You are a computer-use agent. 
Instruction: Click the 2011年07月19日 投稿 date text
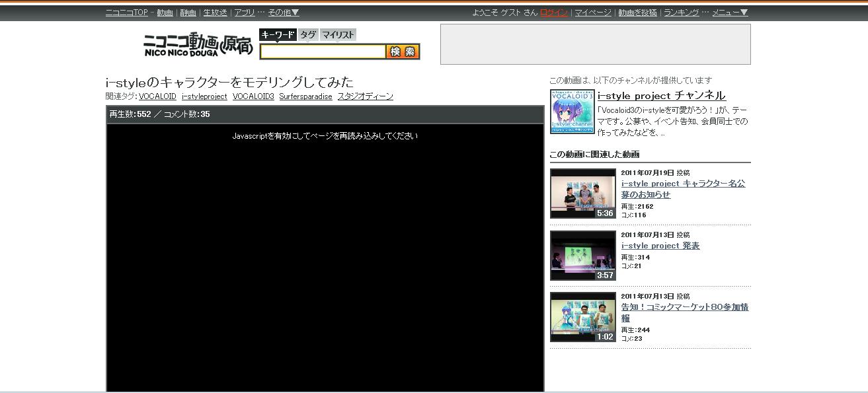pos(655,172)
